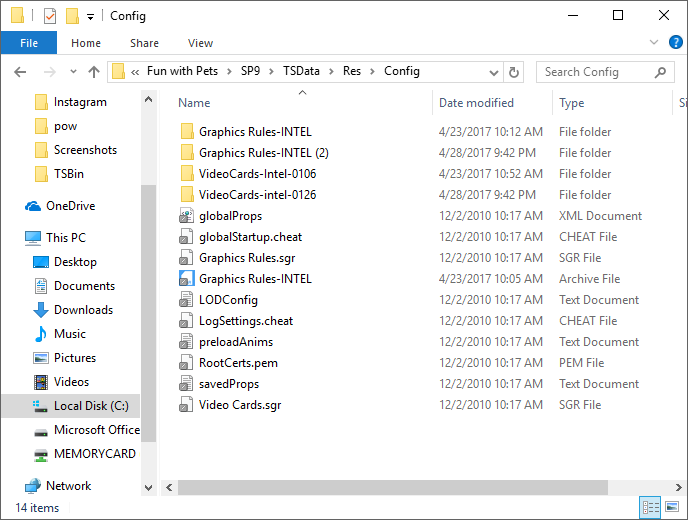Click TSData in the breadcrumb path

(x=303, y=72)
